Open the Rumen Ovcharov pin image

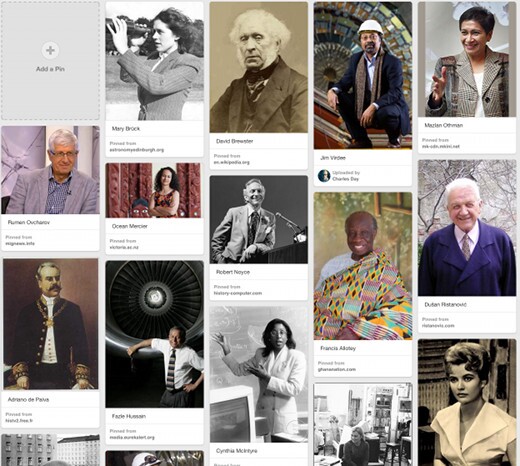50,170
